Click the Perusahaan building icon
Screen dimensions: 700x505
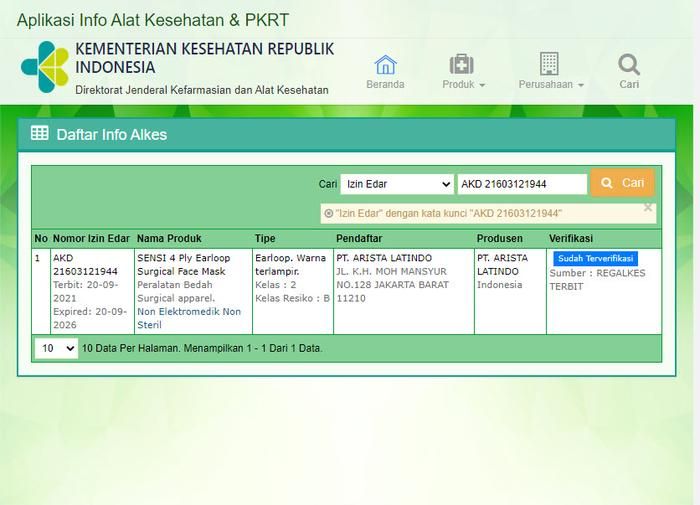point(549,64)
